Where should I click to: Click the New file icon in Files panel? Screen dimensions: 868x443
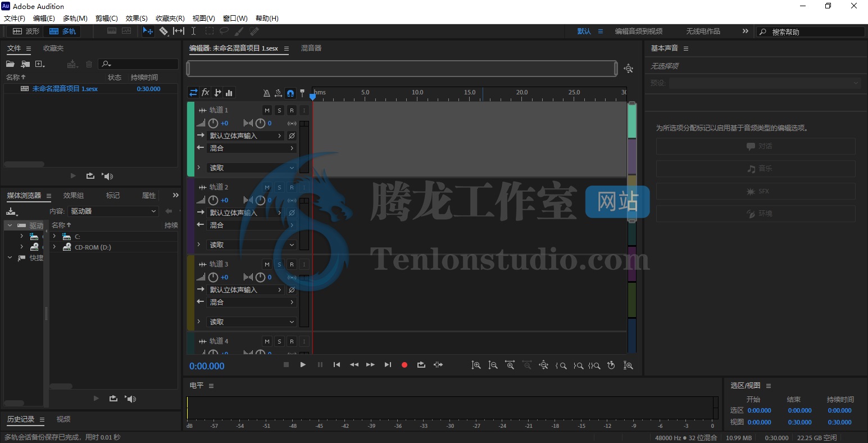tap(40, 64)
